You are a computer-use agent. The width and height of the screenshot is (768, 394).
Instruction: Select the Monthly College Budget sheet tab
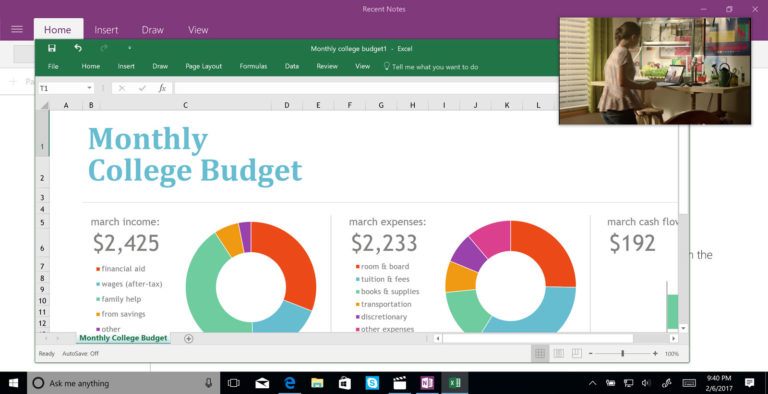(123, 338)
